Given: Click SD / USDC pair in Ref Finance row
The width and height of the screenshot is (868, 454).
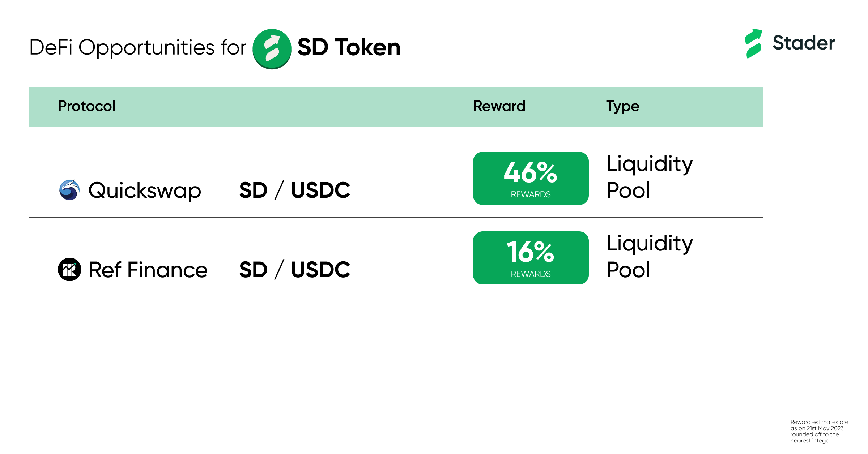Looking at the screenshot, I should 295,270.
